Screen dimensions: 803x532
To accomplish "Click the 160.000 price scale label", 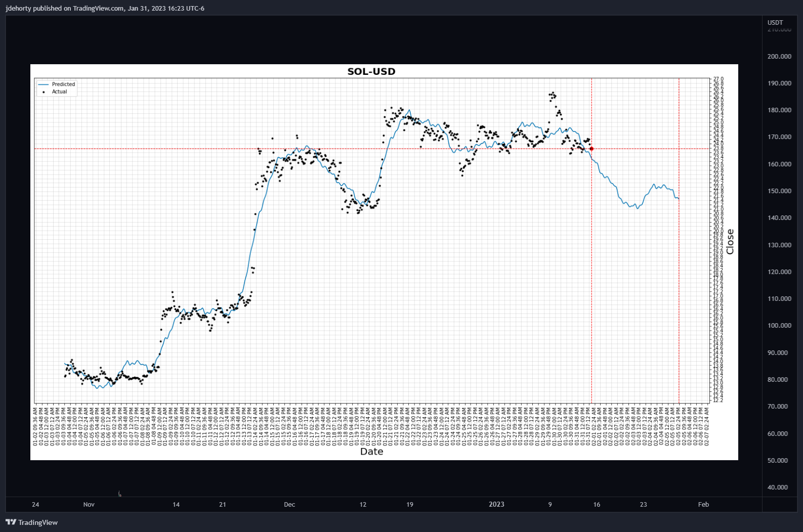I will click(779, 164).
